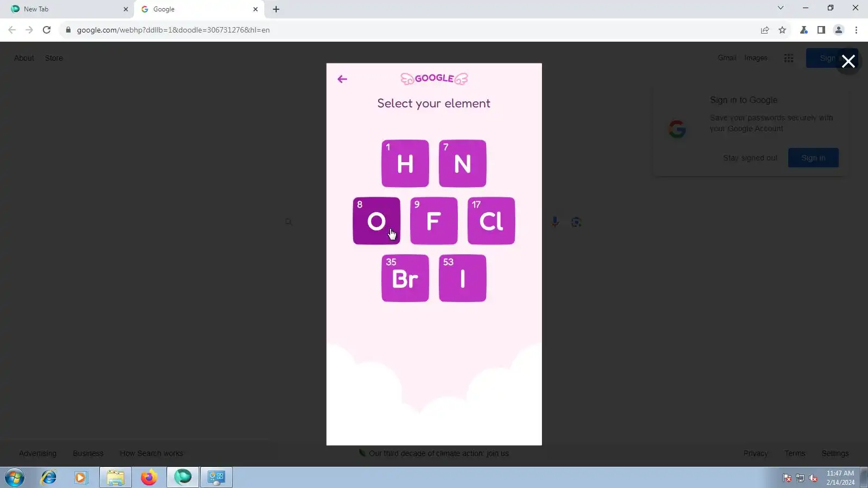Launch Firefox from the taskbar
This screenshot has width=868, height=488.
[x=149, y=478]
